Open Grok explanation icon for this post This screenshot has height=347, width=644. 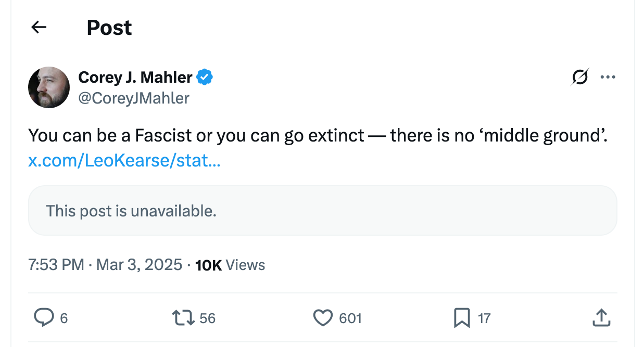coord(580,78)
